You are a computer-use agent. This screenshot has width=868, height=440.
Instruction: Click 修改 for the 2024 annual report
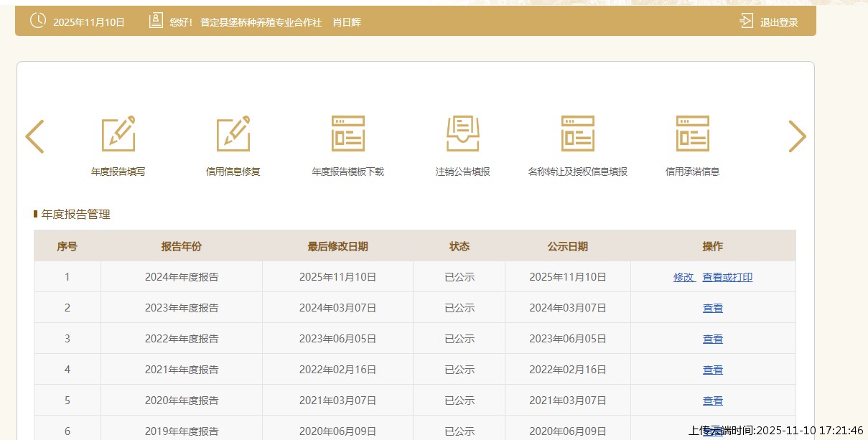point(683,277)
